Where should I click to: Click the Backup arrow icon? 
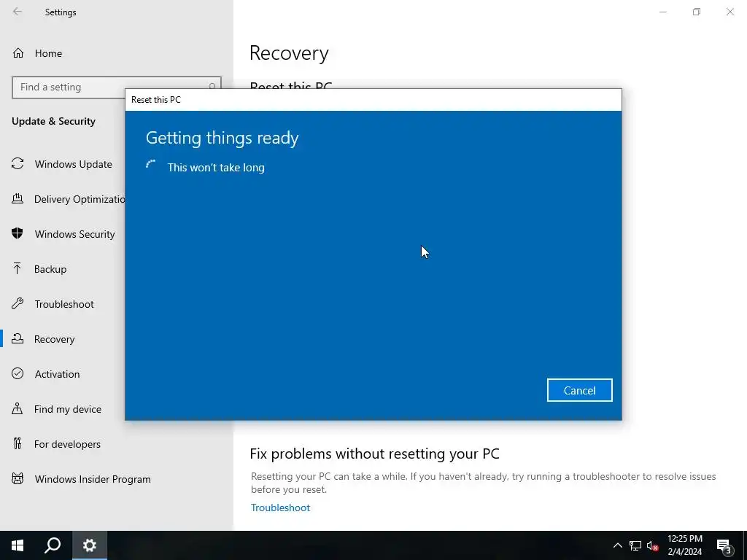click(18, 268)
